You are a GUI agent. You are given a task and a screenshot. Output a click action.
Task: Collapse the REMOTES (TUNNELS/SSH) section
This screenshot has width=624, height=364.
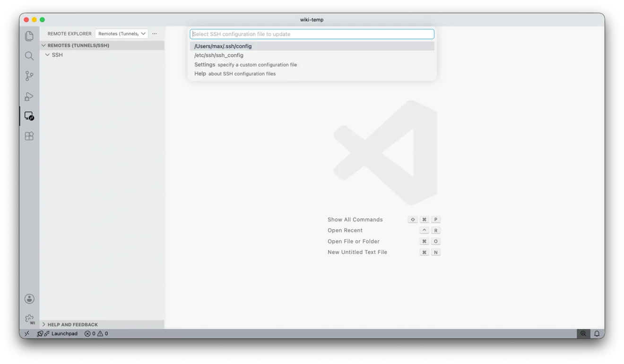102,45
